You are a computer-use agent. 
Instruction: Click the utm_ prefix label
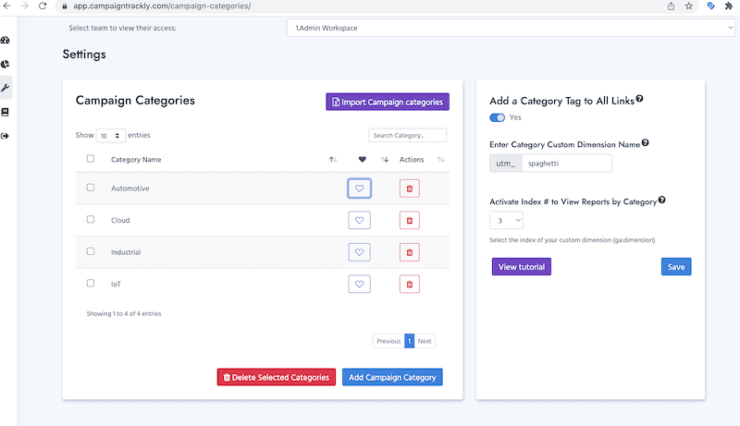[x=505, y=163]
